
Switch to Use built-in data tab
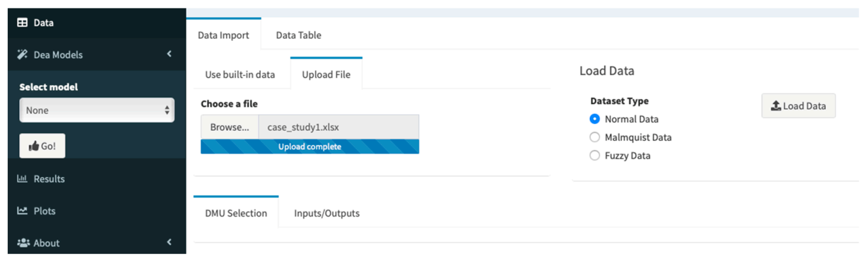[240, 75]
